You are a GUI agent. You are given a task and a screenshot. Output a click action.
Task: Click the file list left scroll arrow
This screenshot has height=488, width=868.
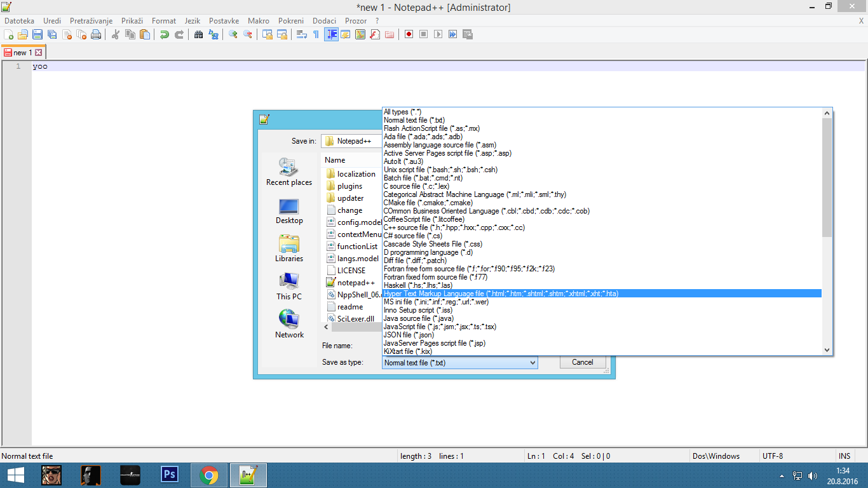(327, 327)
